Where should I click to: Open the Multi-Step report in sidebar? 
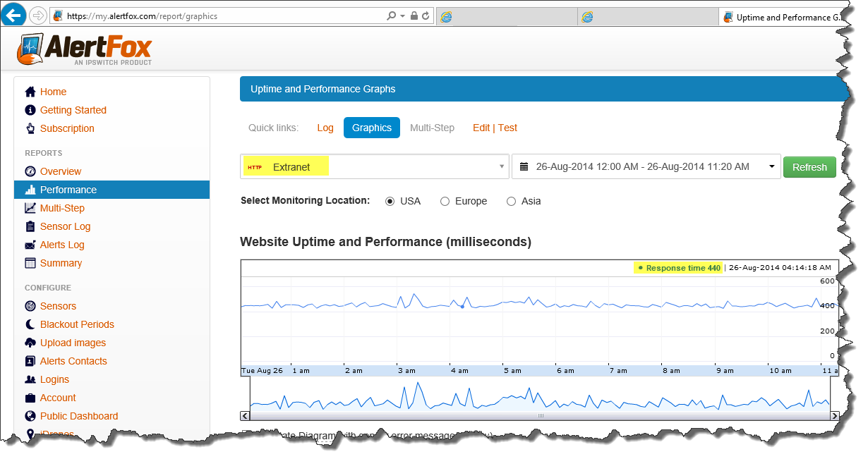tap(62, 208)
